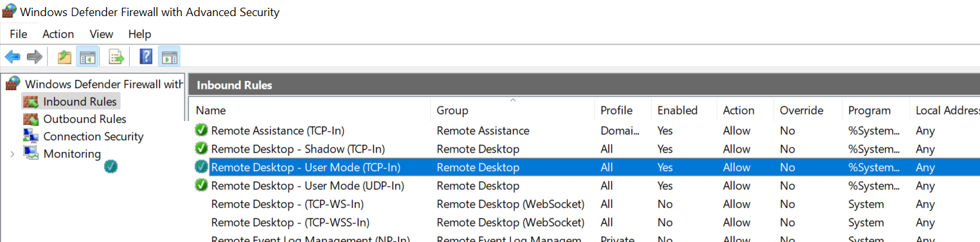Click check icon of selected User Mode (TCP-In) rule
The width and height of the screenshot is (980, 242).
click(x=202, y=167)
